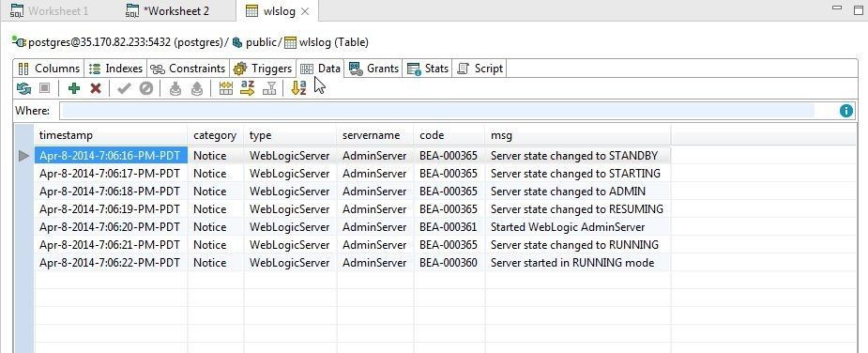Switch to the Worksheet 2 editor tab

[168, 10]
